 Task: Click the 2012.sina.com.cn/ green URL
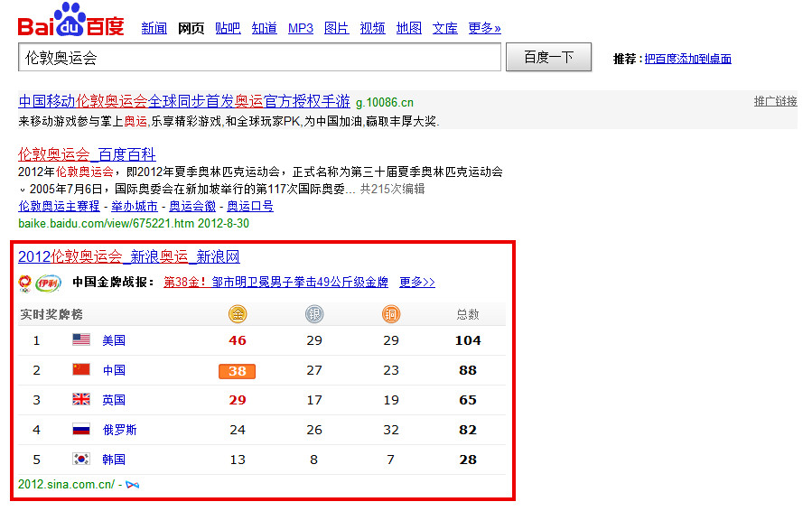(66, 485)
